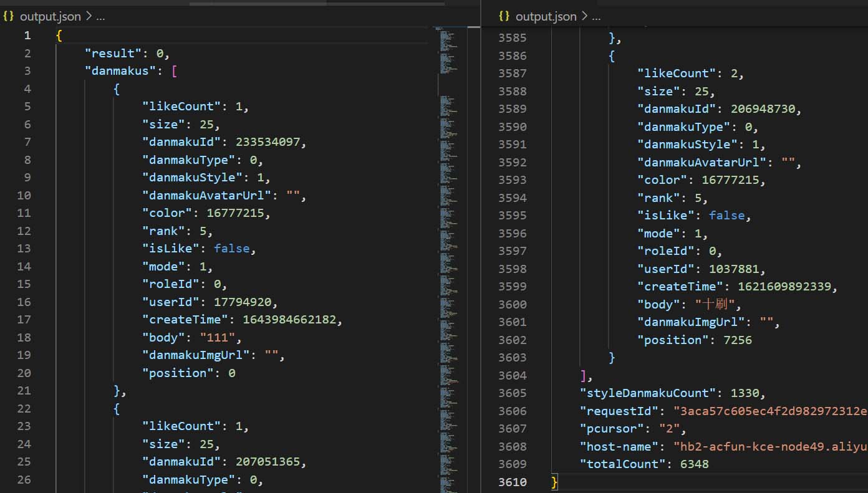The height and width of the screenshot is (493, 868).
Task: Click the requestId string starting 3aca57c6
Action: [x=771, y=411]
